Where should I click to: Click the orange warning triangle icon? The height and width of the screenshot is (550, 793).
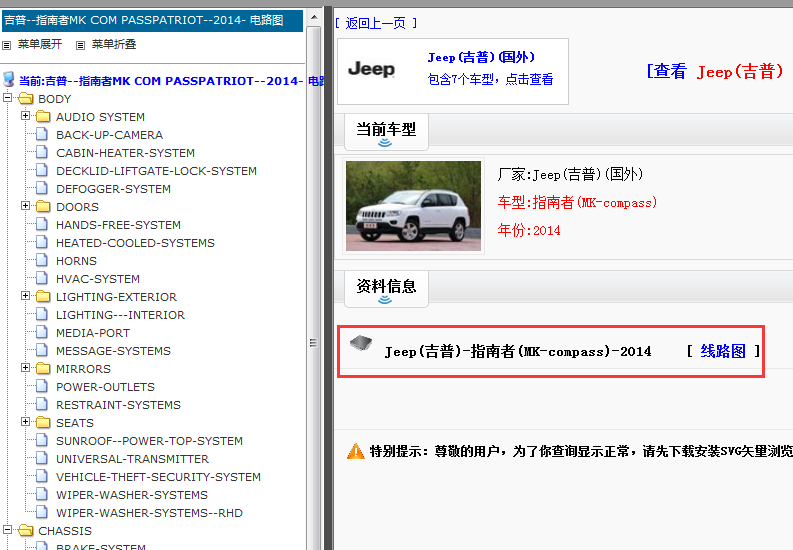(x=356, y=451)
